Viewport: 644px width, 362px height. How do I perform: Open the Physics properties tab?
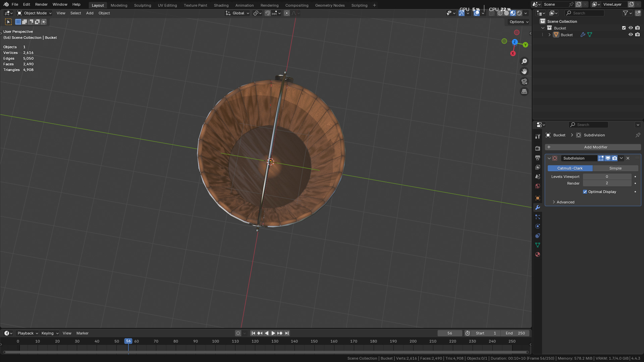tap(538, 226)
